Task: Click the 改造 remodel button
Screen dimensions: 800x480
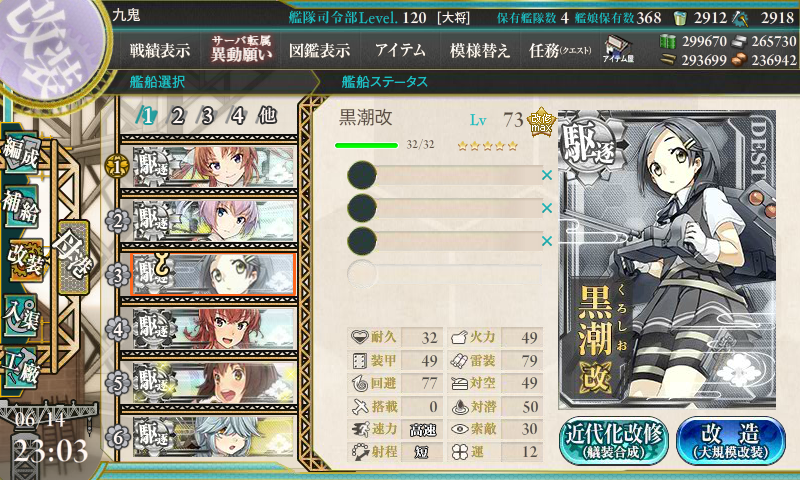Action: point(731,441)
